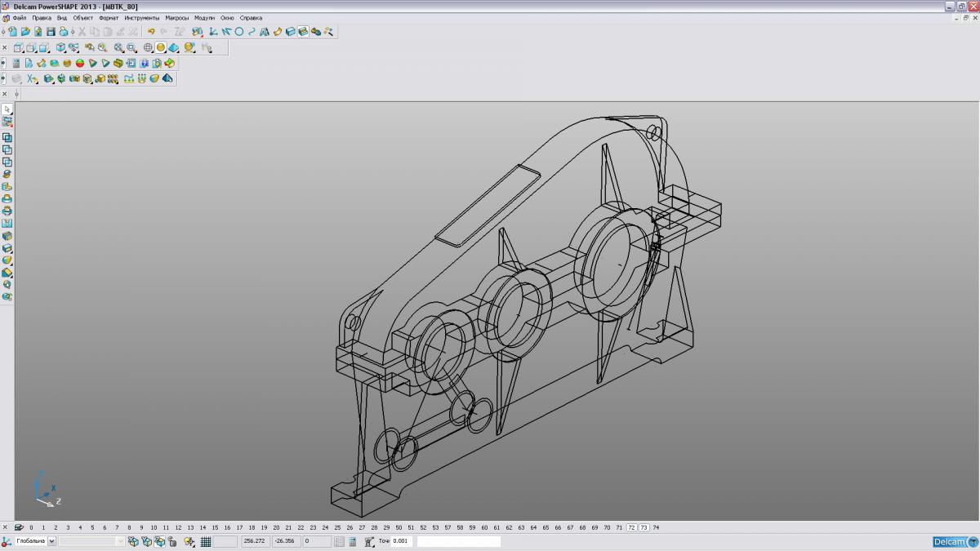Click the delete X icon in fourth toolbar
This screenshot has width=980, height=551.
(x=30, y=78)
